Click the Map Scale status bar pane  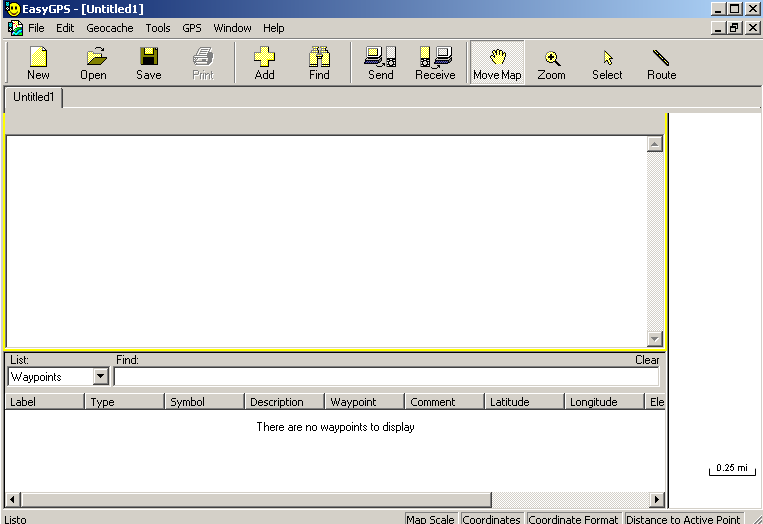point(431,519)
